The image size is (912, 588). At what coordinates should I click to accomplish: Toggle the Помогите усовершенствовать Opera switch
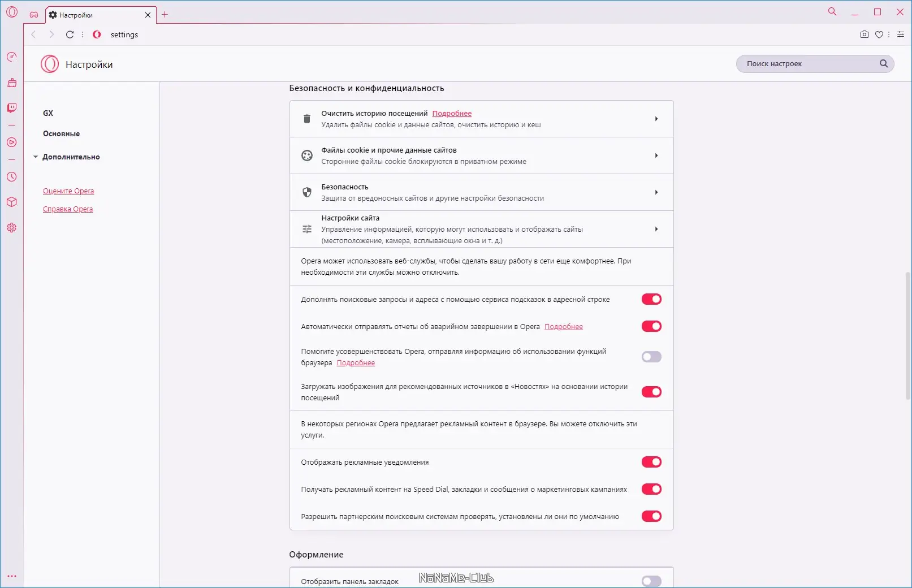pos(651,357)
